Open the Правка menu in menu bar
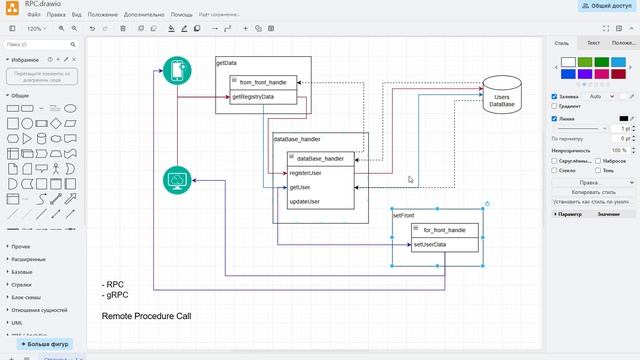The height and width of the screenshot is (360, 640). pos(56,15)
